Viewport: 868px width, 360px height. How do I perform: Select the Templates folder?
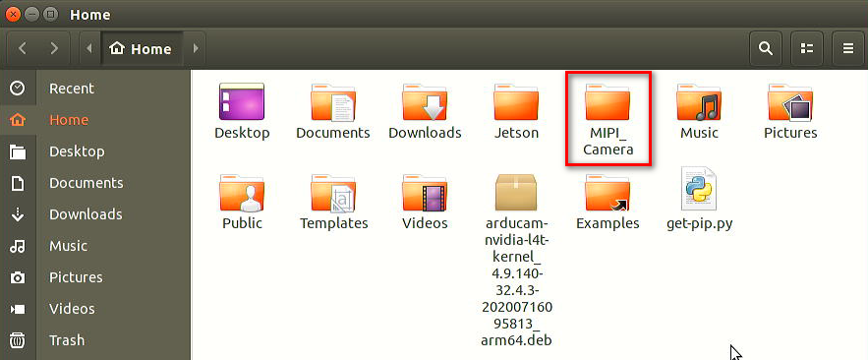click(x=334, y=203)
